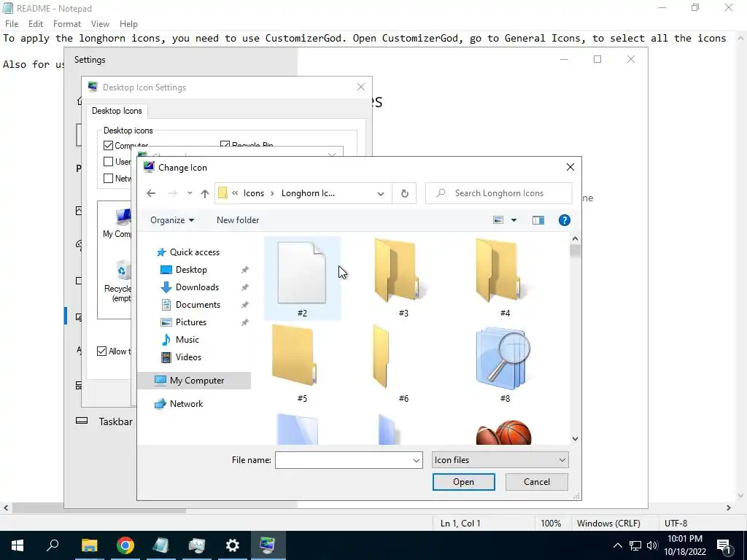Image resolution: width=747 pixels, height=560 pixels.
Task: Go back in Change Icon dialog
Action: 151,193
